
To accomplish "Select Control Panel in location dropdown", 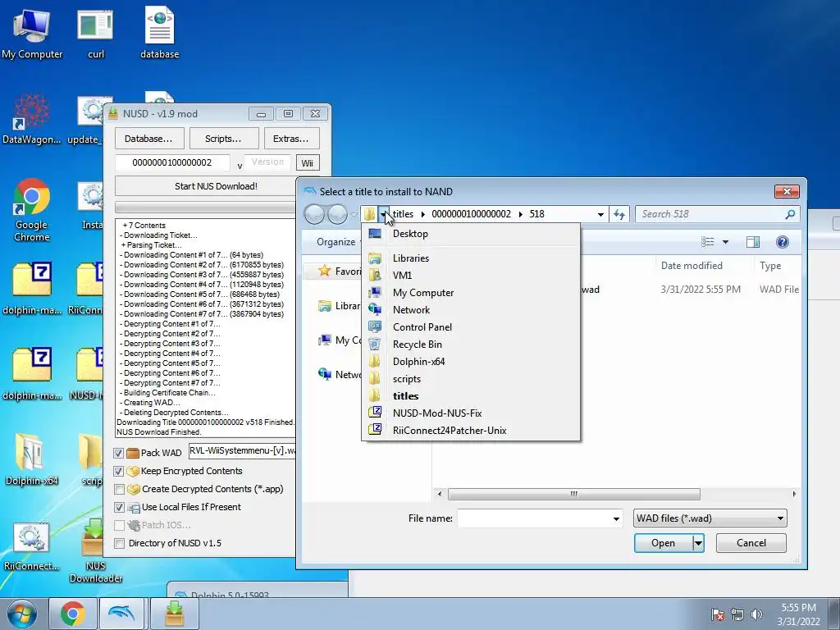I will [471, 327].
